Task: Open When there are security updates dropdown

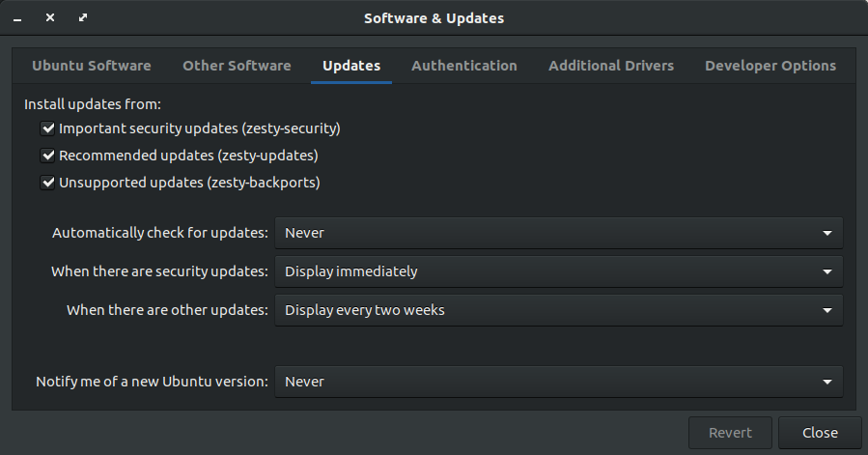Action: (x=559, y=271)
